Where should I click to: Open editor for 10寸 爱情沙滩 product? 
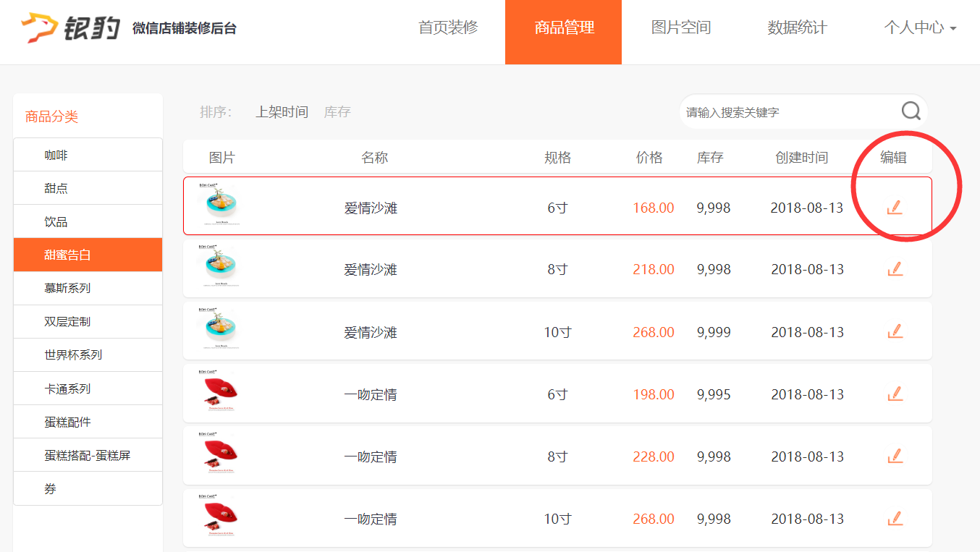895,331
